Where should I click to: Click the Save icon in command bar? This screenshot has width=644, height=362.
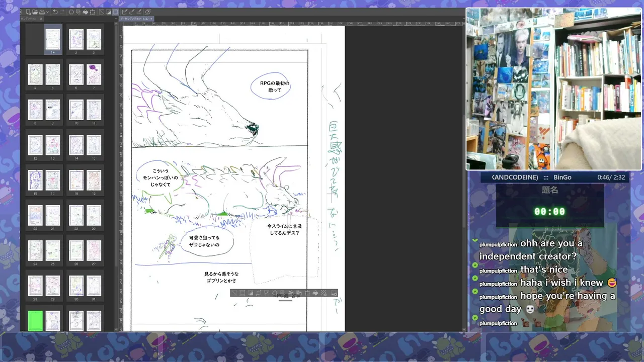tap(42, 12)
